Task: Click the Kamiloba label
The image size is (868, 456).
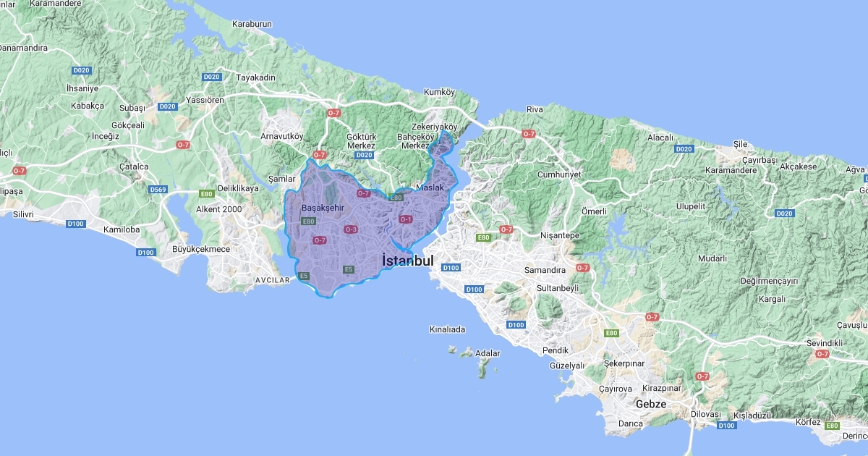Action: (122, 229)
